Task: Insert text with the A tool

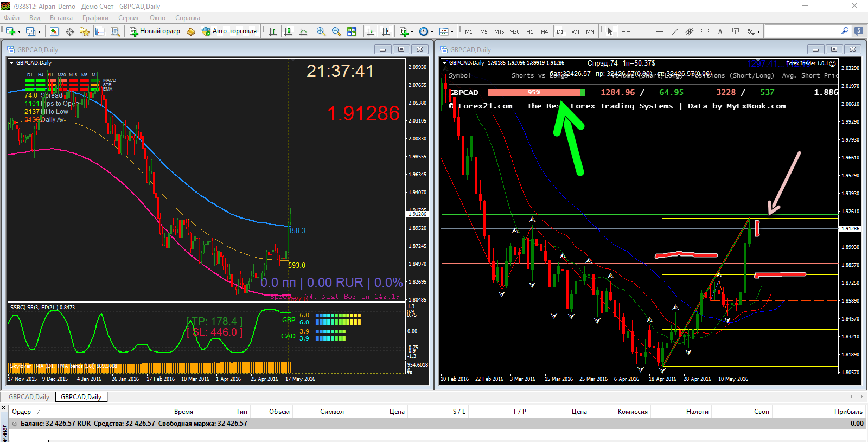Action: (720, 31)
